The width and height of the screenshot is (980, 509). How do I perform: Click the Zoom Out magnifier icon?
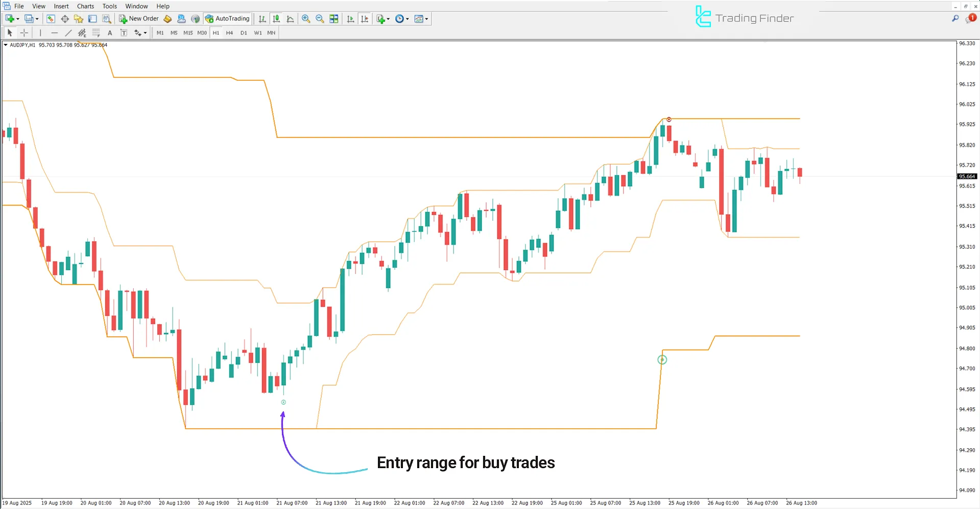click(320, 19)
